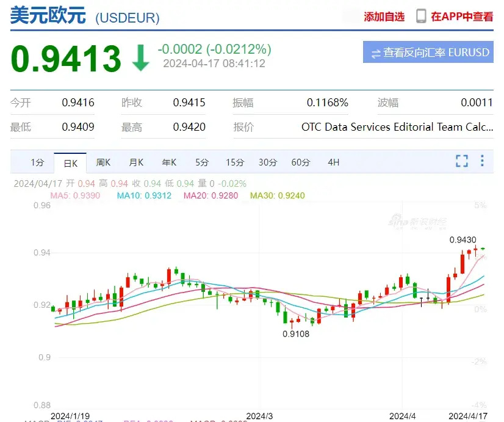
Task: Click the 0.9430 high price marker on chart
Action: (463, 240)
